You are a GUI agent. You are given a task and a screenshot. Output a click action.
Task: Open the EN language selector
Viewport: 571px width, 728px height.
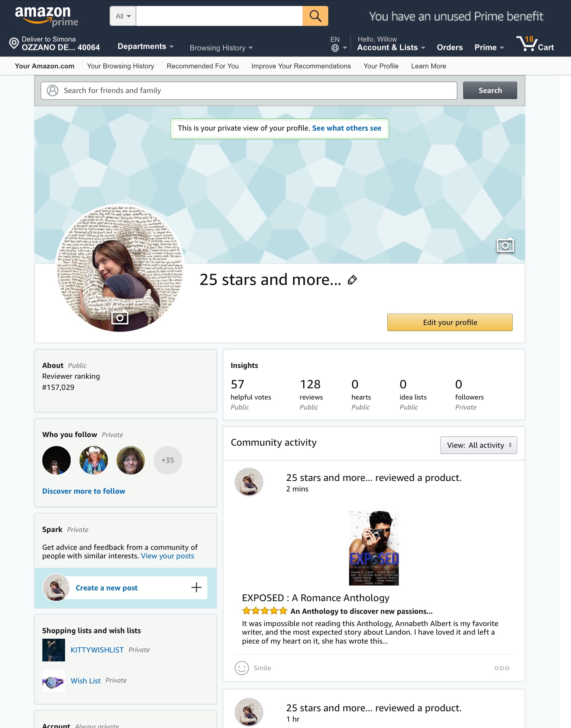coord(338,44)
